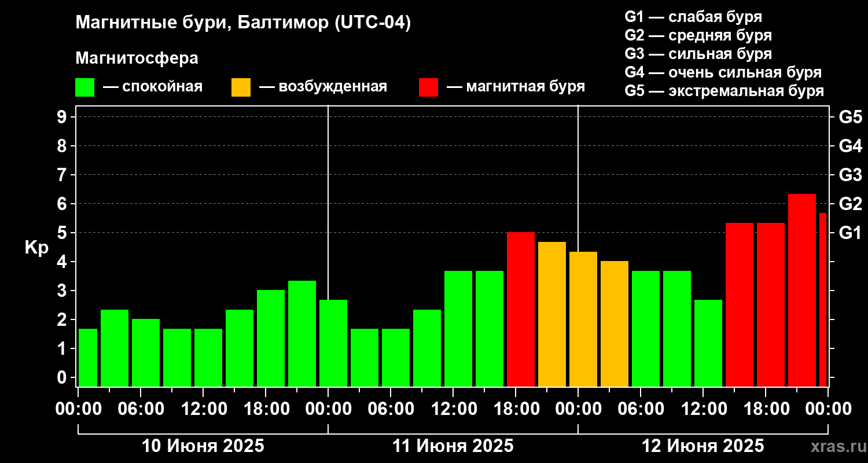Click the shortest orange bar
This screenshot has width=868, height=463.
click(615, 324)
